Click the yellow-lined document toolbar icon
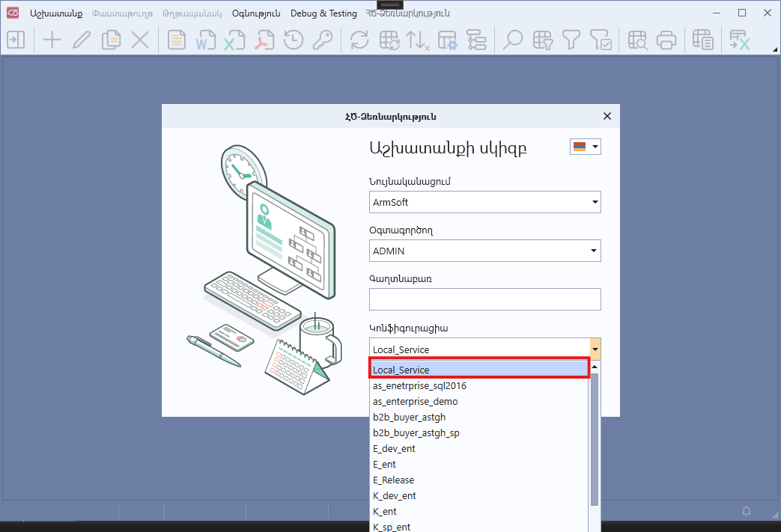This screenshot has height=532, width=781. [176, 40]
